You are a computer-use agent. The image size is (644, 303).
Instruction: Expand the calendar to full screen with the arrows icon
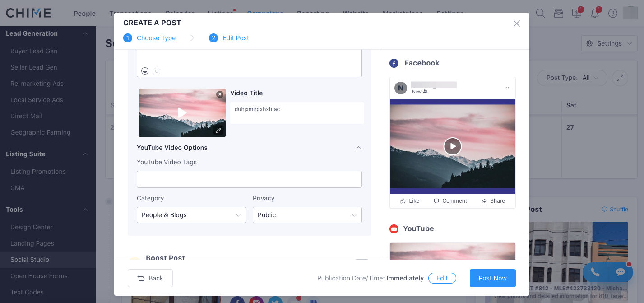620,78
